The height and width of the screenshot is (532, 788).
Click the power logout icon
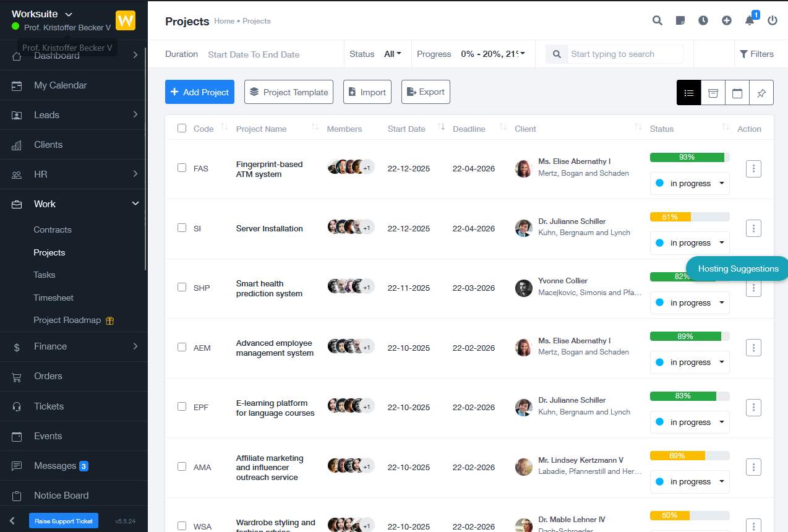pyautogui.click(x=773, y=20)
